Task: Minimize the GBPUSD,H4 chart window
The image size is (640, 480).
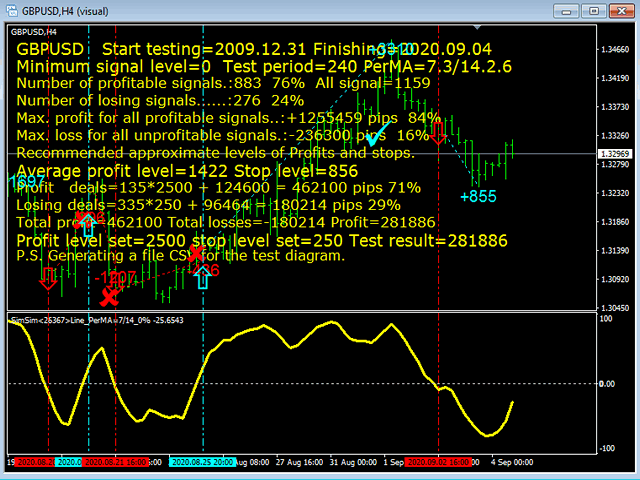Action: pyautogui.click(x=566, y=11)
